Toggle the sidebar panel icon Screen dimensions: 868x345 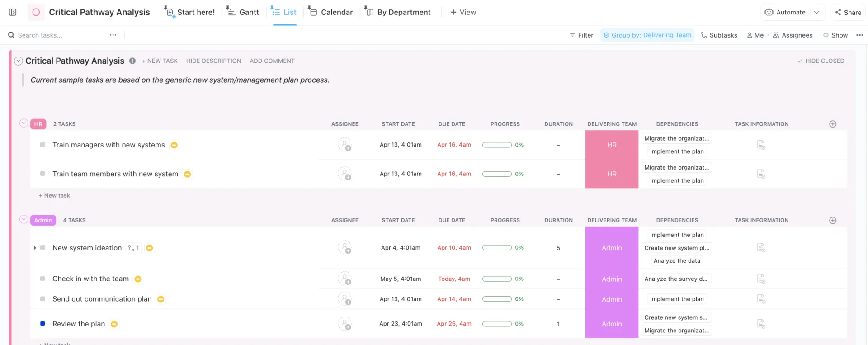coord(13,12)
